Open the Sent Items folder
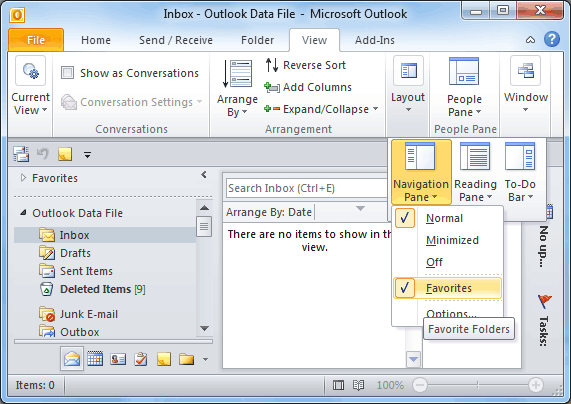 tap(86, 271)
